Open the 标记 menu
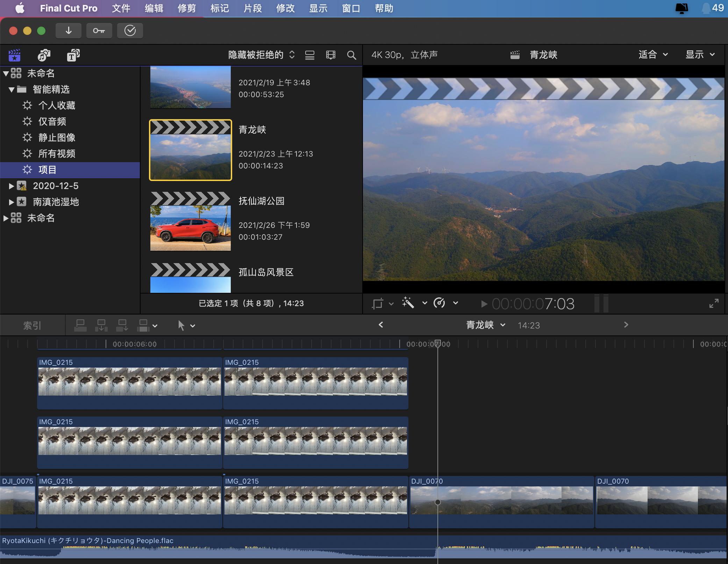This screenshot has height=564, width=728. pyautogui.click(x=220, y=8)
